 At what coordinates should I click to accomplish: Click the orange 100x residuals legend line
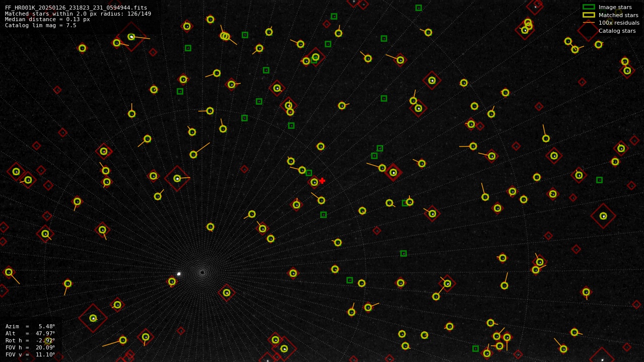(x=589, y=23)
